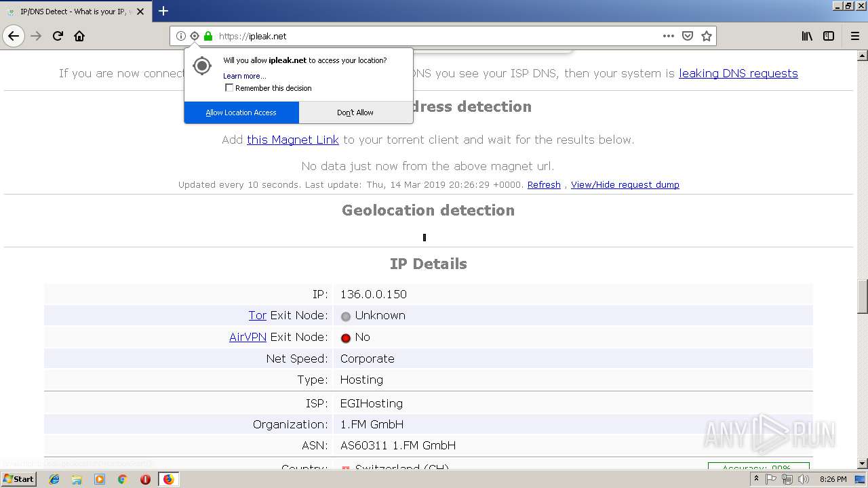Click the network status tray icon
868x488 pixels.
click(787, 479)
